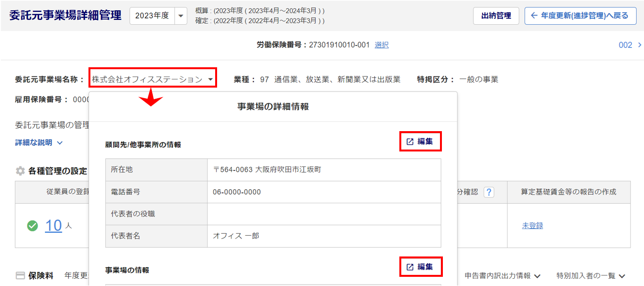Click the gear icon for 各種管理の設定
644x286 pixels.
pos(20,171)
